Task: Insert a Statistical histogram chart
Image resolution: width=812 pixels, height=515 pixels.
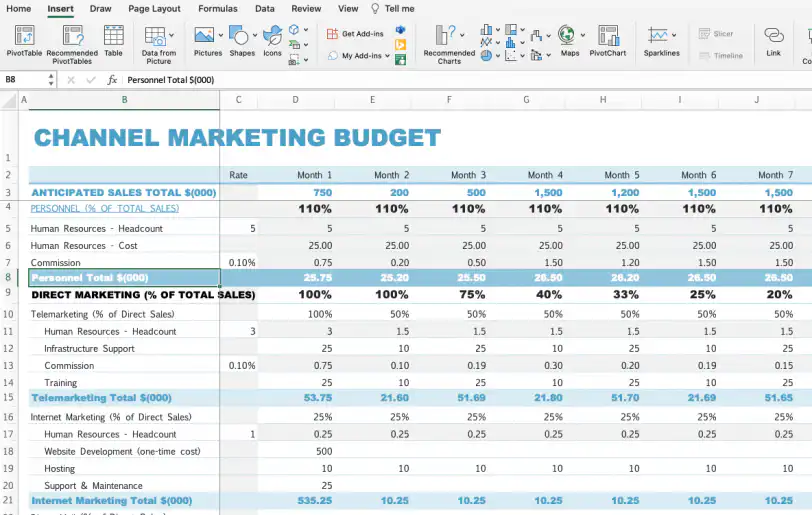Action: 511,42
